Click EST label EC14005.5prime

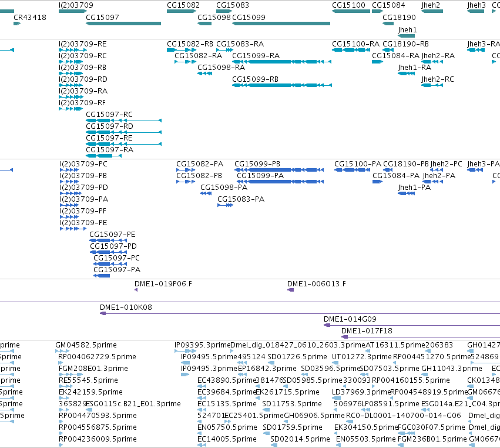(x=227, y=439)
